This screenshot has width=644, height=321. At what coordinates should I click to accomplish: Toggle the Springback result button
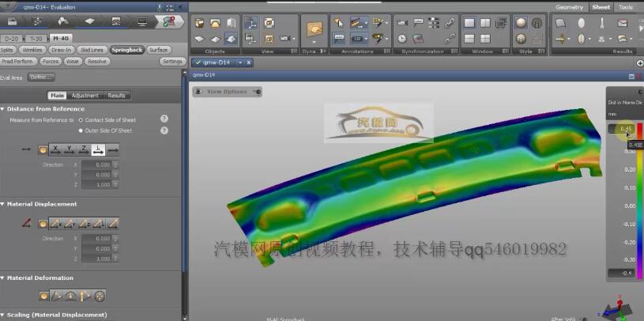[126, 50]
